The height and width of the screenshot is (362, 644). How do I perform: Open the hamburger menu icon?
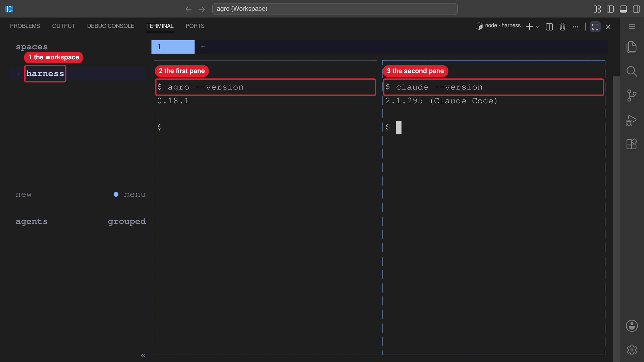[x=632, y=26]
